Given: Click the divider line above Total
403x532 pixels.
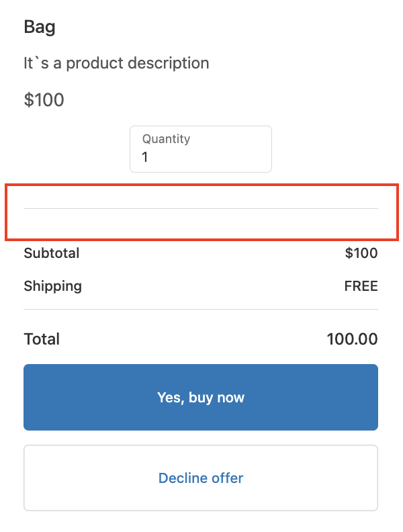Looking at the screenshot, I should point(200,310).
